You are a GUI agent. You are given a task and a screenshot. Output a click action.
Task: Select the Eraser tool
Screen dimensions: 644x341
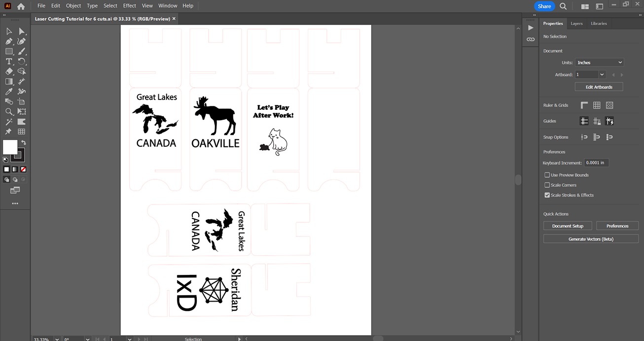pyautogui.click(x=9, y=71)
